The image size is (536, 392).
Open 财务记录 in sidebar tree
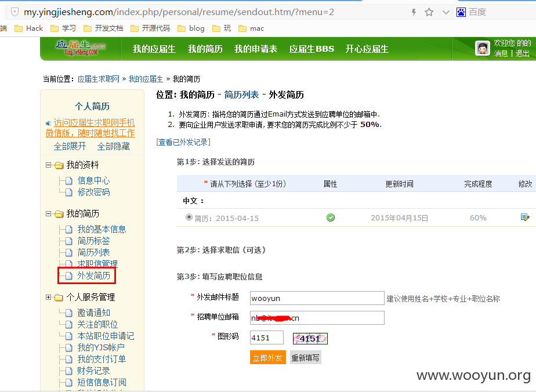(93, 371)
